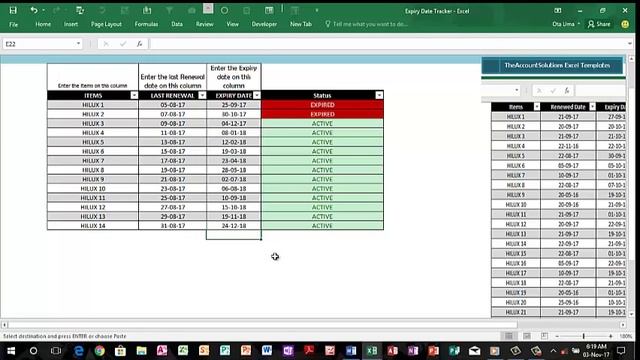The height and width of the screenshot is (360, 640).
Task: Open the View ribbon tab
Action: pyautogui.click(x=233, y=24)
